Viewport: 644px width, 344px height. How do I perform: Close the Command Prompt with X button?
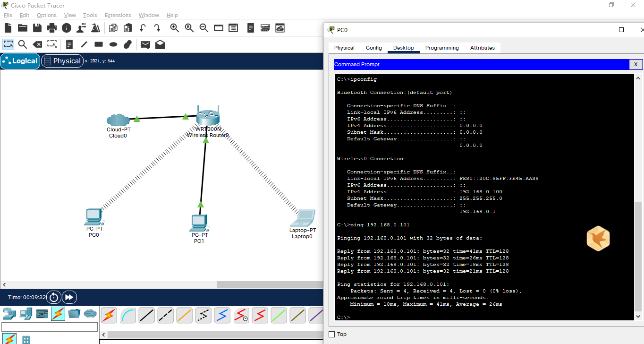(636, 64)
